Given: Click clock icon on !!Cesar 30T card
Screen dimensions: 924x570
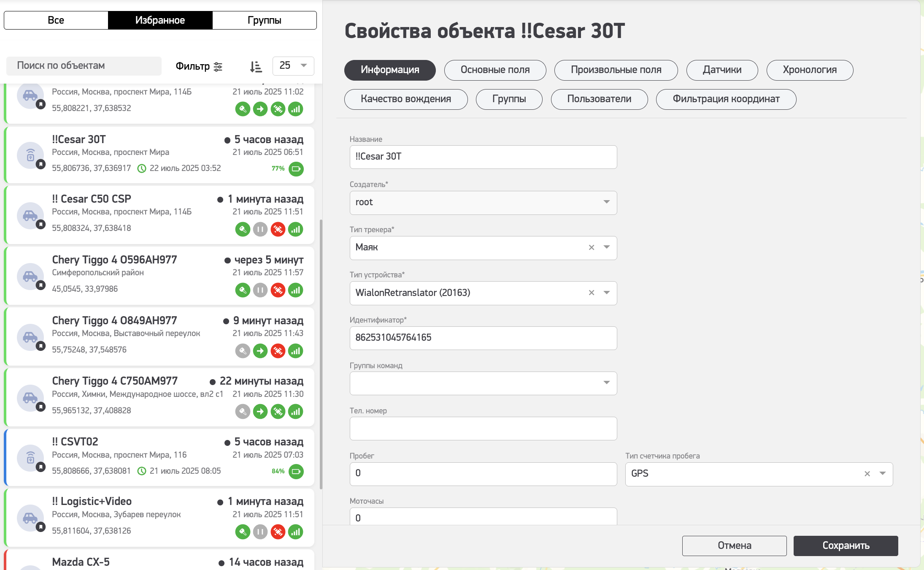Looking at the screenshot, I should click(x=142, y=168).
